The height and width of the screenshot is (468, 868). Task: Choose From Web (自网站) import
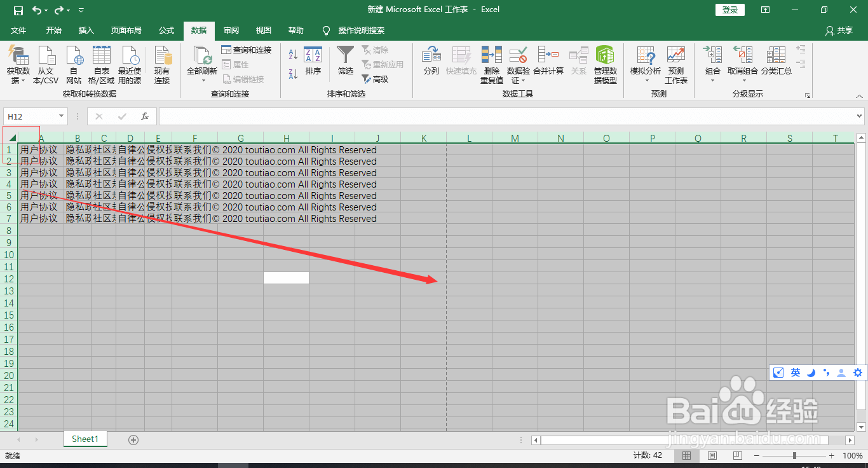pyautogui.click(x=74, y=65)
